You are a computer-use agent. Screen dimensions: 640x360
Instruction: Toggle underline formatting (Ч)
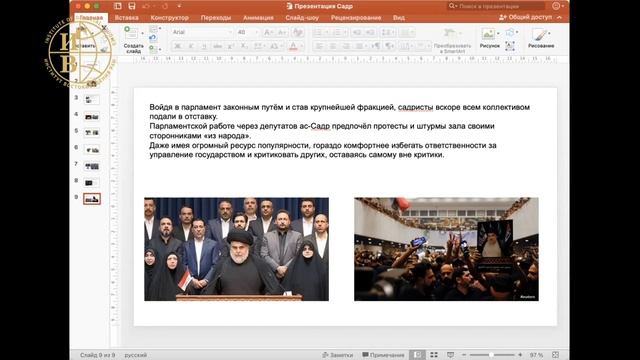(x=204, y=46)
